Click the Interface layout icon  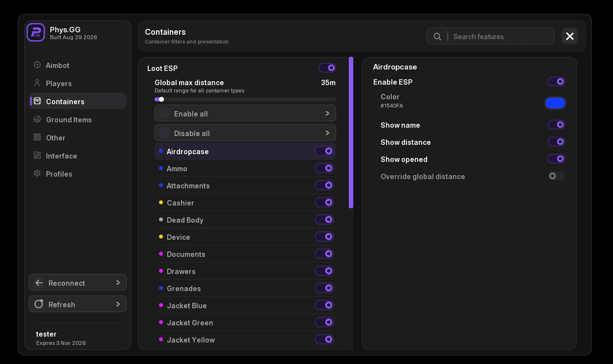click(37, 156)
